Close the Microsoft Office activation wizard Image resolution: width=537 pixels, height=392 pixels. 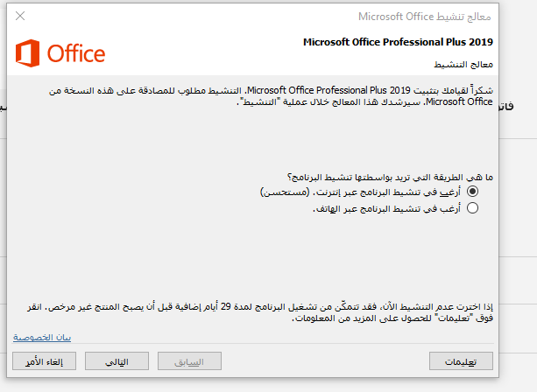[x=20, y=16]
